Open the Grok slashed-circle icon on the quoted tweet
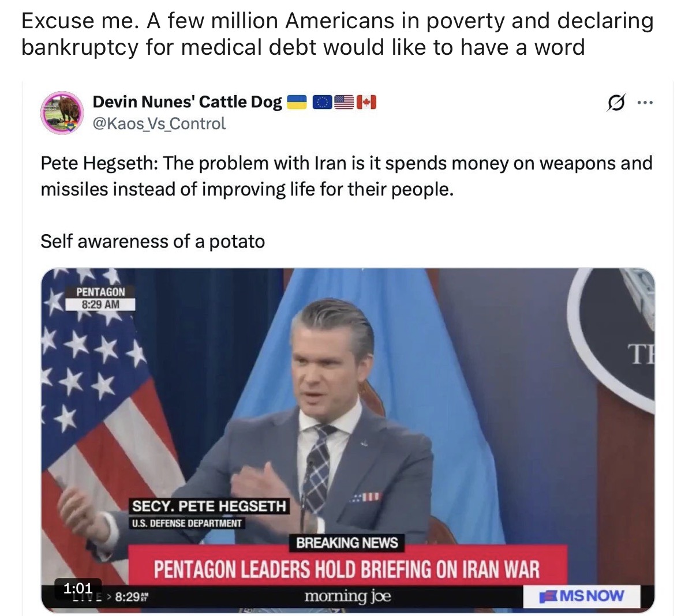Viewport: 696px width, 616px height. (616, 103)
